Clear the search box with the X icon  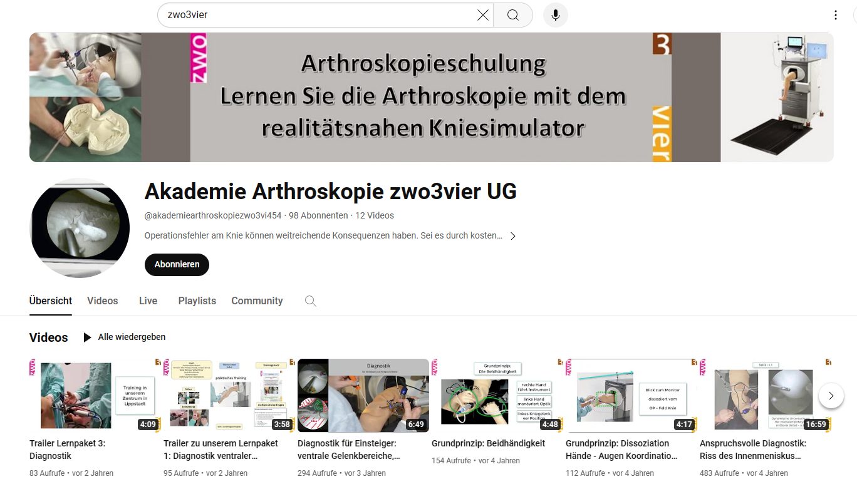pos(483,15)
